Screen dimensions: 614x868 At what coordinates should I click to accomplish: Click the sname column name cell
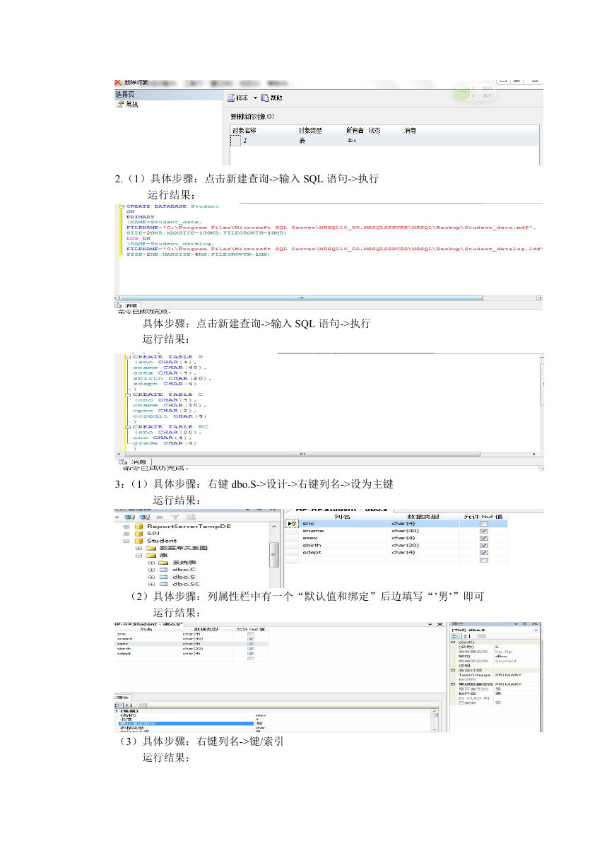tap(343, 531)
